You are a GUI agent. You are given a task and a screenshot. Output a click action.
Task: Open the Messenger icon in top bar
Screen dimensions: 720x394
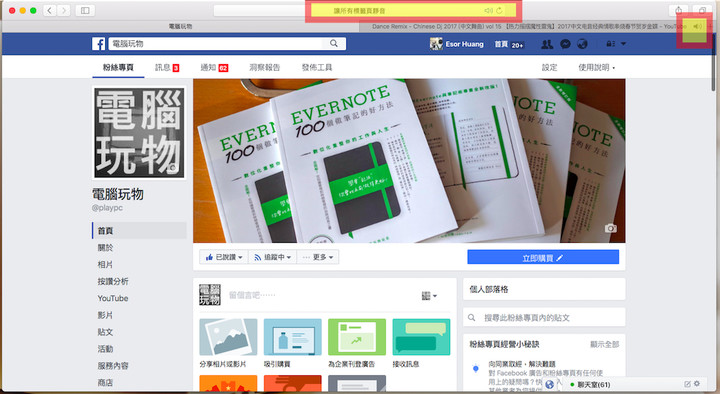tap(565, 44)
